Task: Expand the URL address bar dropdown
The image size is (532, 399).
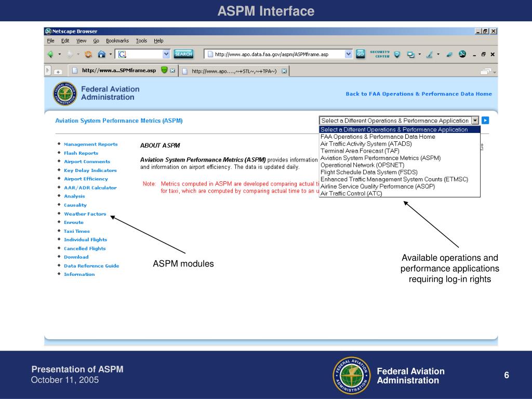Action: pyautogui.click(x=348, y=54)
